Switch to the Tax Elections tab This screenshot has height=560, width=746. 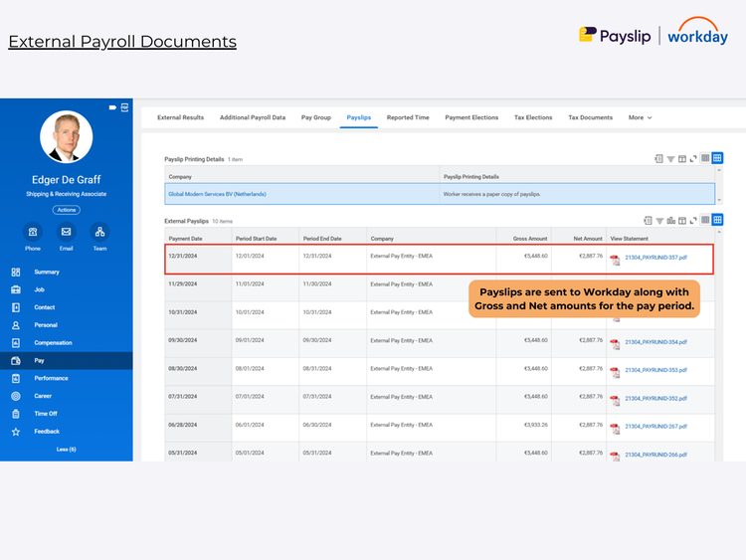[533, 117]
